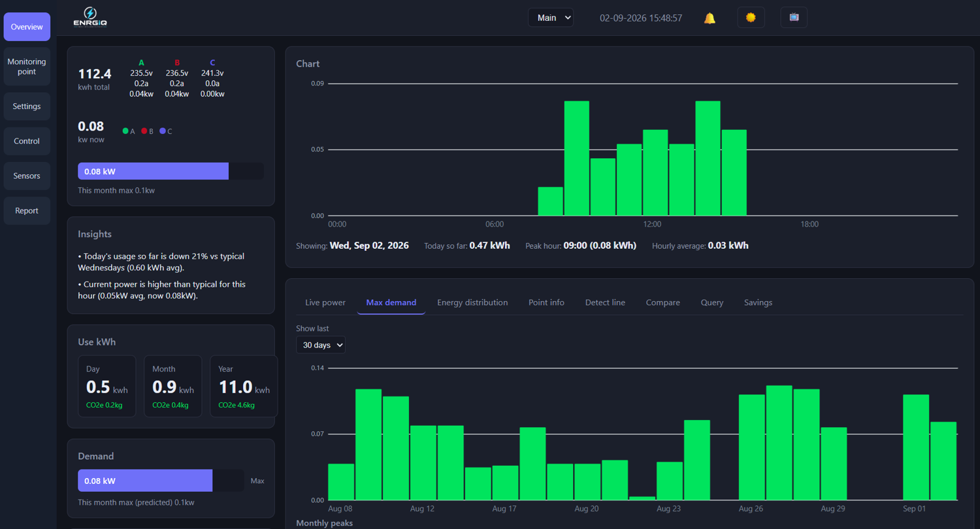Click the 'This month max (predicted) 0.1kw' text
Viewport: 980px width, 529px height.
pyautogui.click(x=136, y=503)
